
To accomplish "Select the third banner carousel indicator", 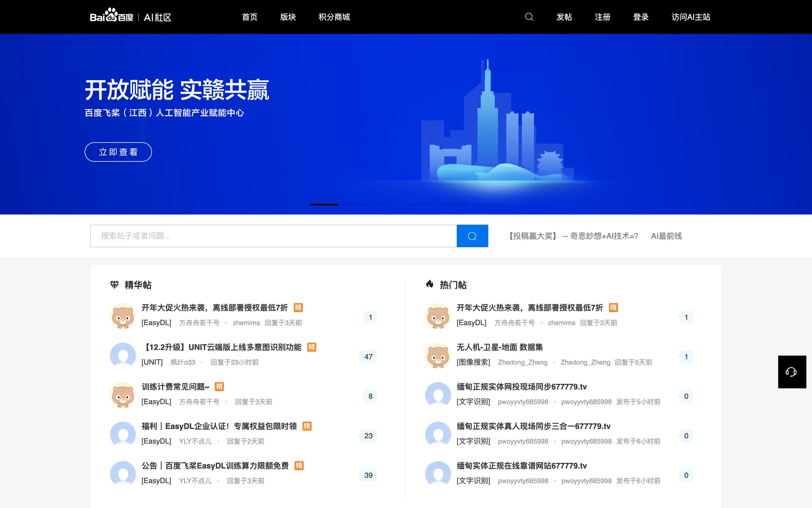I will 390,204.
